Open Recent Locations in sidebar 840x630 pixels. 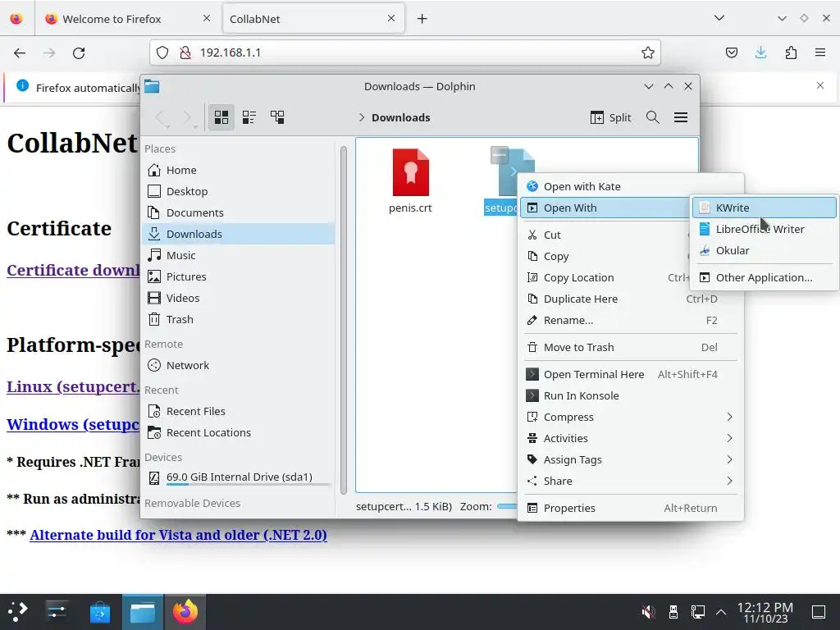tap(239, 432)
